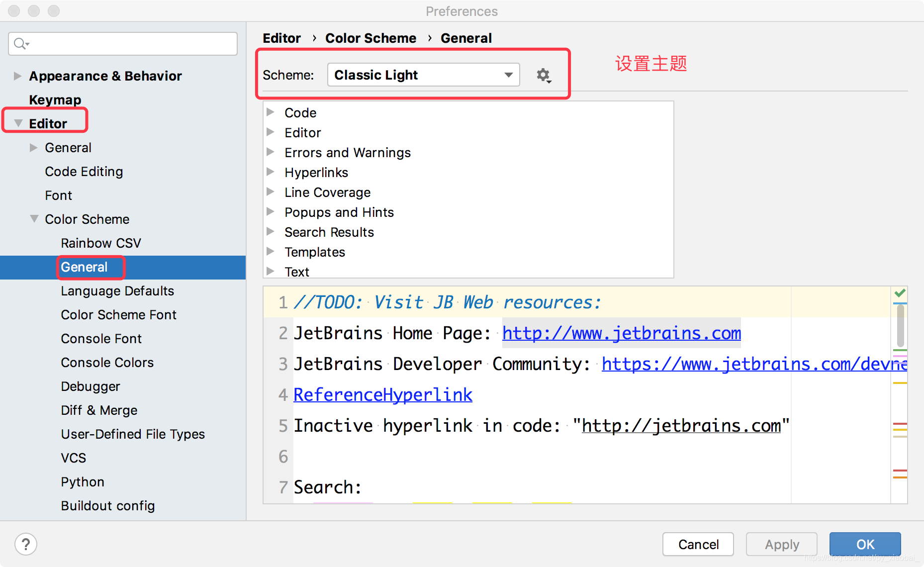Screen dimensions: 924x567
Task: Click the ReferenceHyperlink preview text
Action: pyautogui.click(x=383, y=394)
